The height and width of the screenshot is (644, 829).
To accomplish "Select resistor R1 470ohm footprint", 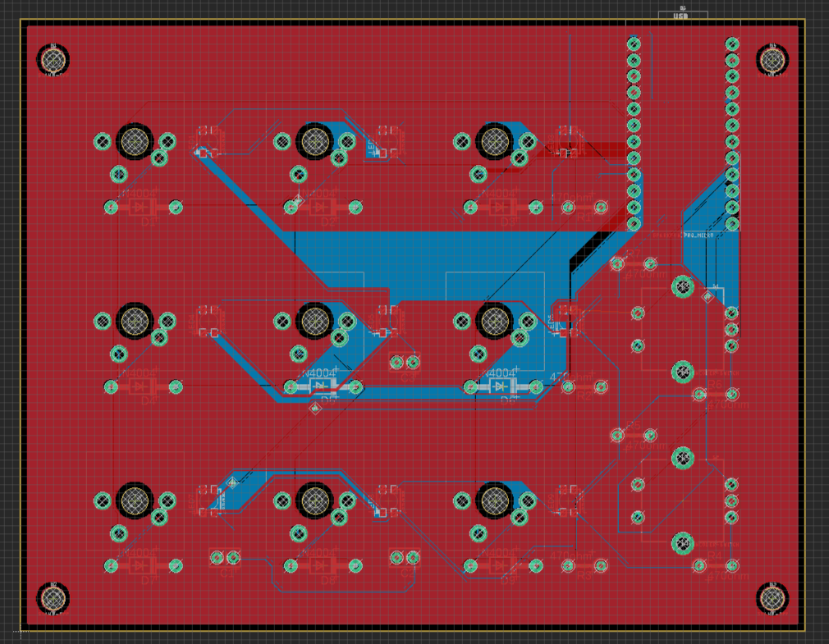I will tap(584, 207).
